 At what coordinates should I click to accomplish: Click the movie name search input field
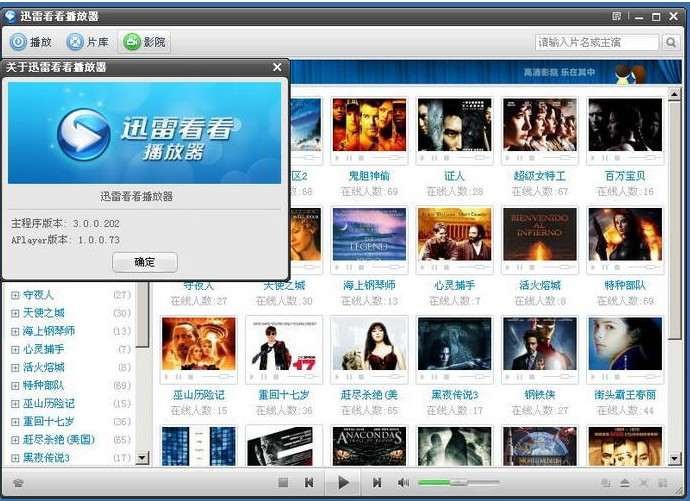tap(597, 42)
